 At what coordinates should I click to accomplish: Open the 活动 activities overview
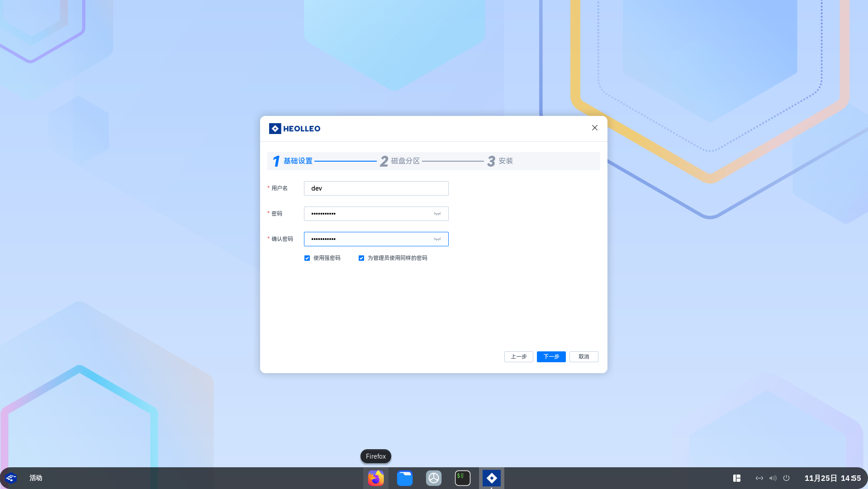[36, 478]
